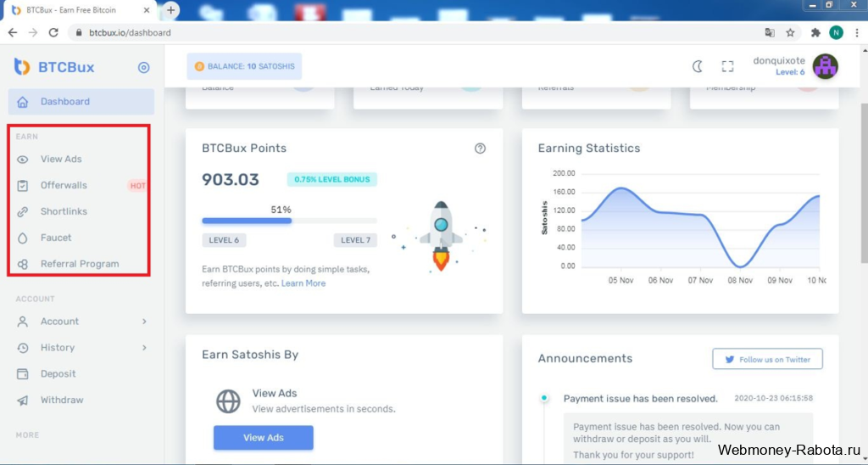The height and width of the screenshot is (465, 868).
Task: Follow the Learn More link
Action: (x=303, y=283)
